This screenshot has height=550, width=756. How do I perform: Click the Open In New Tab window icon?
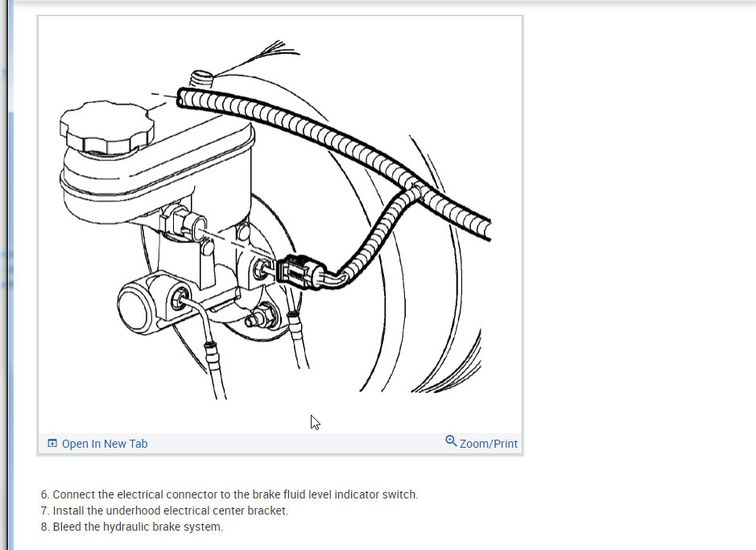pyautogui.click(x=52, y=444)
